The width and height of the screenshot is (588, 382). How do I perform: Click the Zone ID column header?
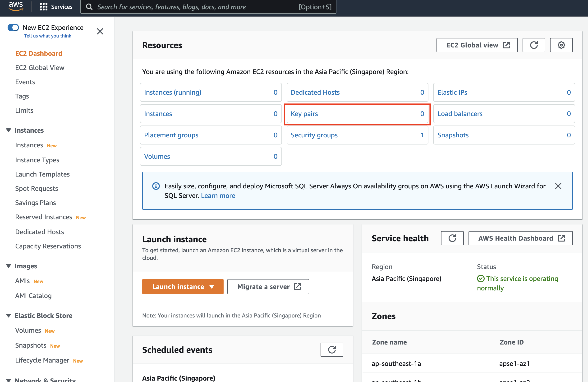tap(511, 342)
